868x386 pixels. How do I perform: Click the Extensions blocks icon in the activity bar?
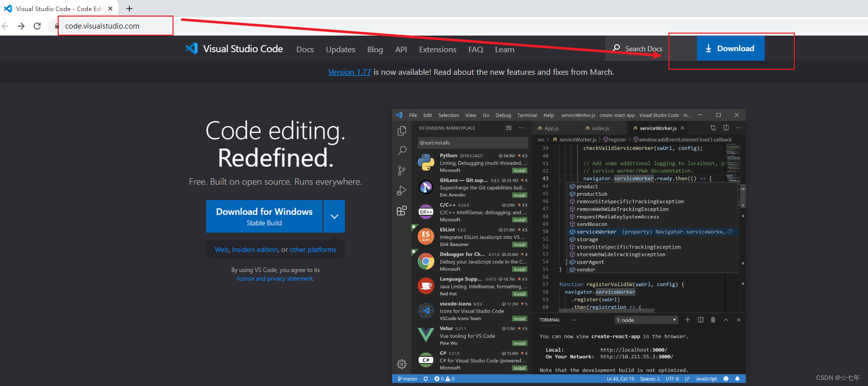coord(402,211)
